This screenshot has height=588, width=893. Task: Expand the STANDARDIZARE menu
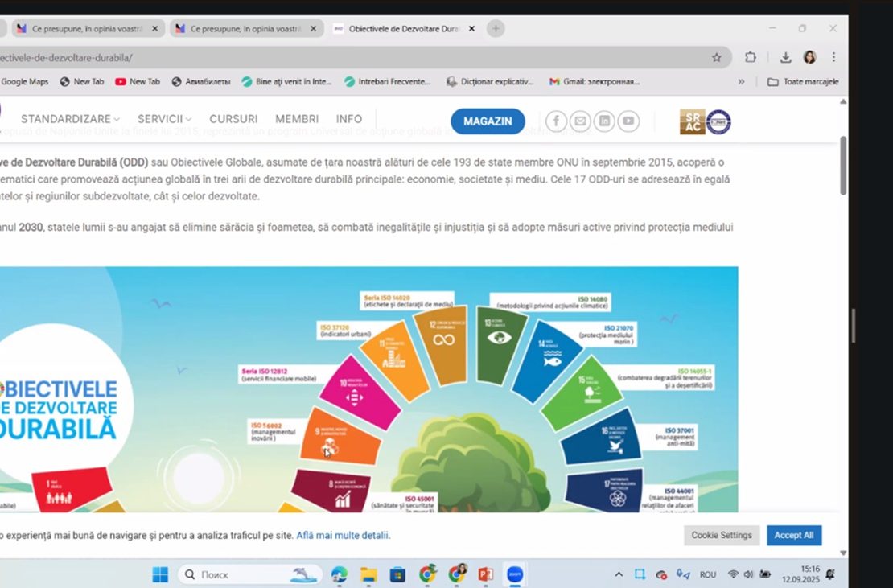click(70, 119)
